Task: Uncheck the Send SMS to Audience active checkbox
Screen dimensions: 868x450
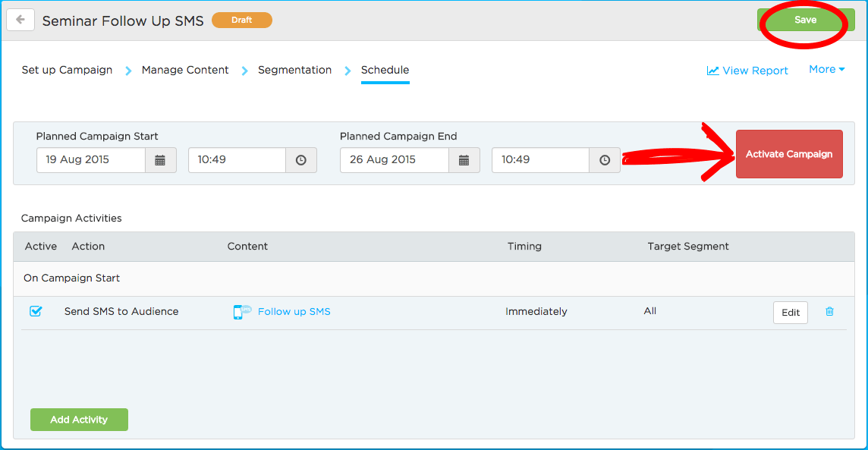Action: click(36, 311)
